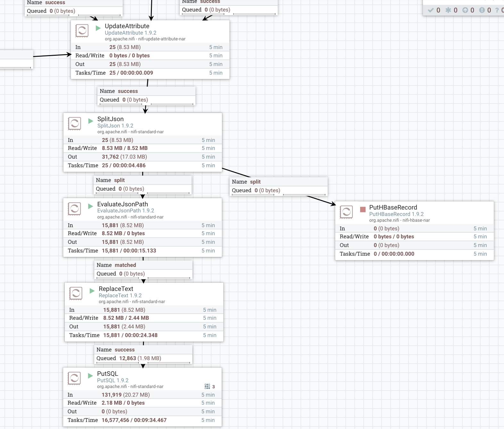This screenshot has width=504, height=429.
Task: Click PutHBaseRecord Tasks/Time 0 / 00:00:00.000
Action: 394,254
